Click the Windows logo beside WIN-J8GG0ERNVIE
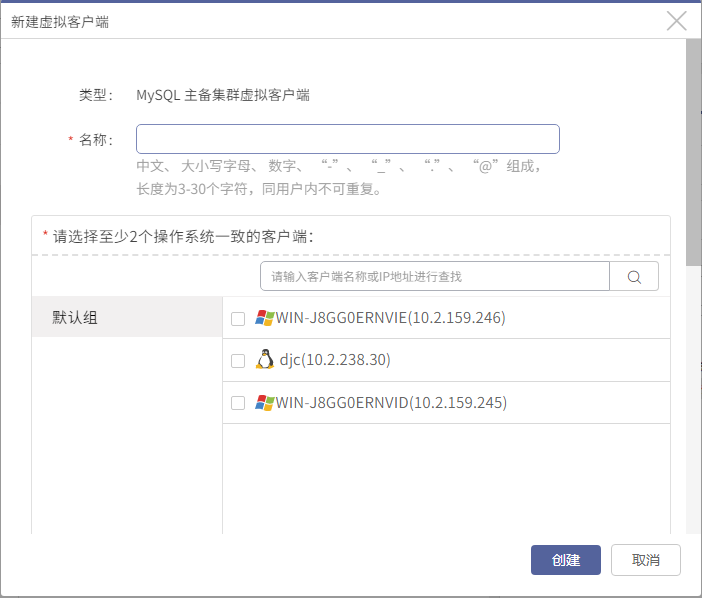 tap(264, 318)
